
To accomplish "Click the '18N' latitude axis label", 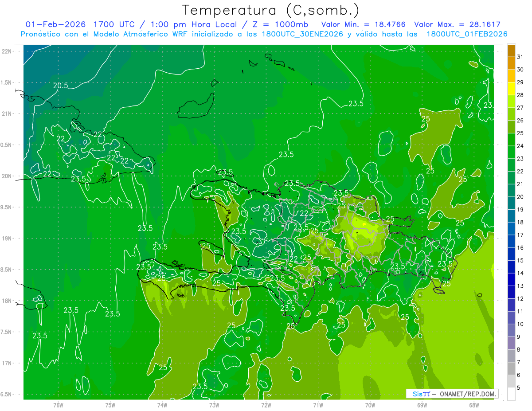I will [7, 301].
